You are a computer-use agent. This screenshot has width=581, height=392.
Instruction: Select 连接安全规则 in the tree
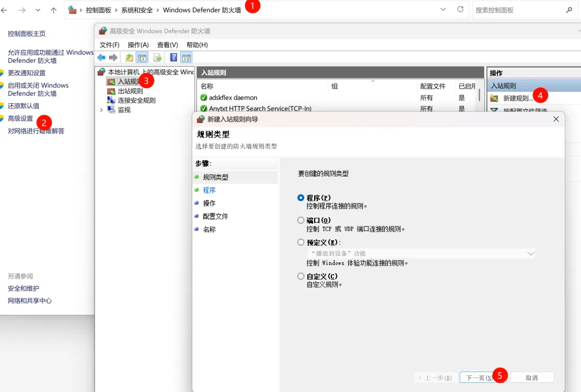click(137, 101)
